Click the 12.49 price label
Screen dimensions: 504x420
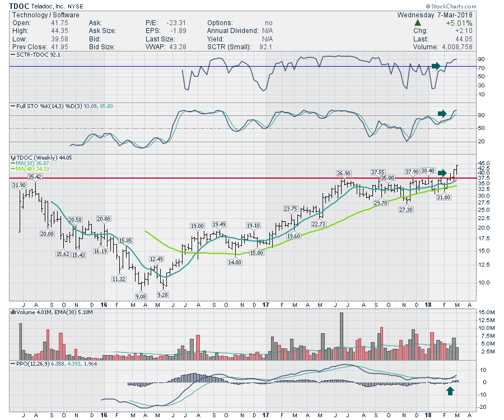156,259
